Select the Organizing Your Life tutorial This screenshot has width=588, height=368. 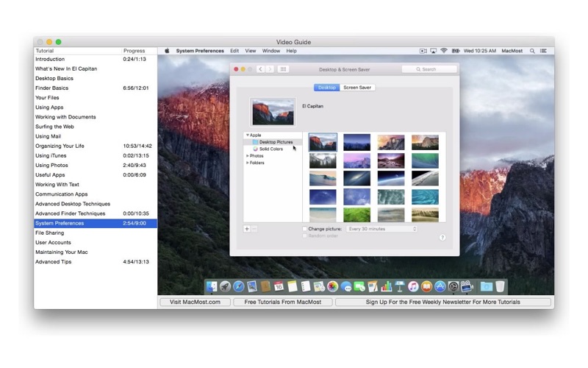pyautogui.click(x=96, y=146)
